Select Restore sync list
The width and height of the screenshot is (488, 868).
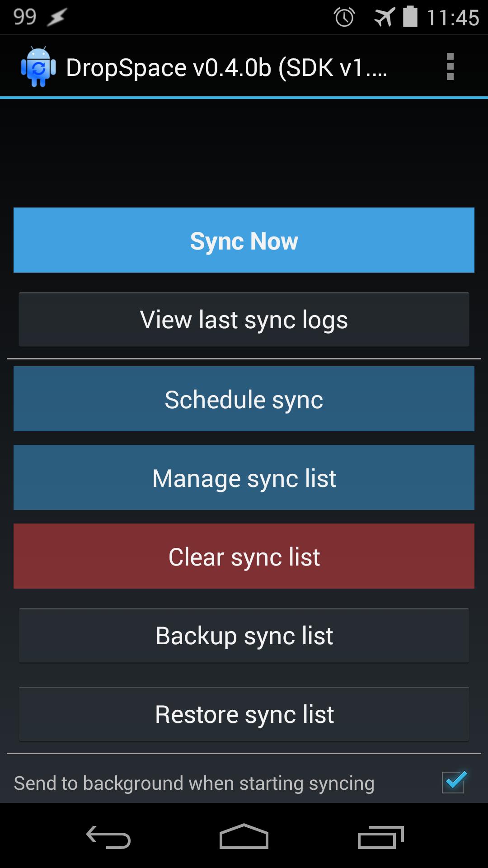[x=244, y=714]
